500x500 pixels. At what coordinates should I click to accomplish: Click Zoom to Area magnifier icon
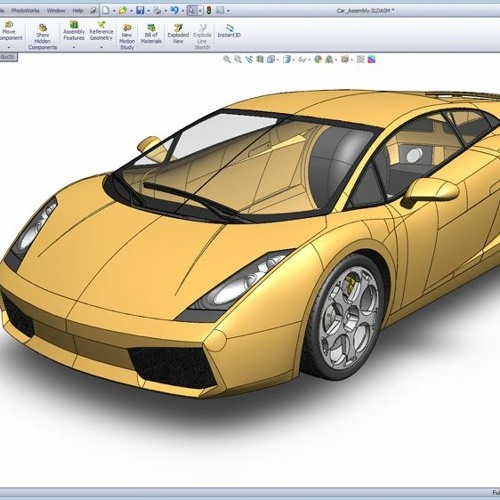coord(238,59)
